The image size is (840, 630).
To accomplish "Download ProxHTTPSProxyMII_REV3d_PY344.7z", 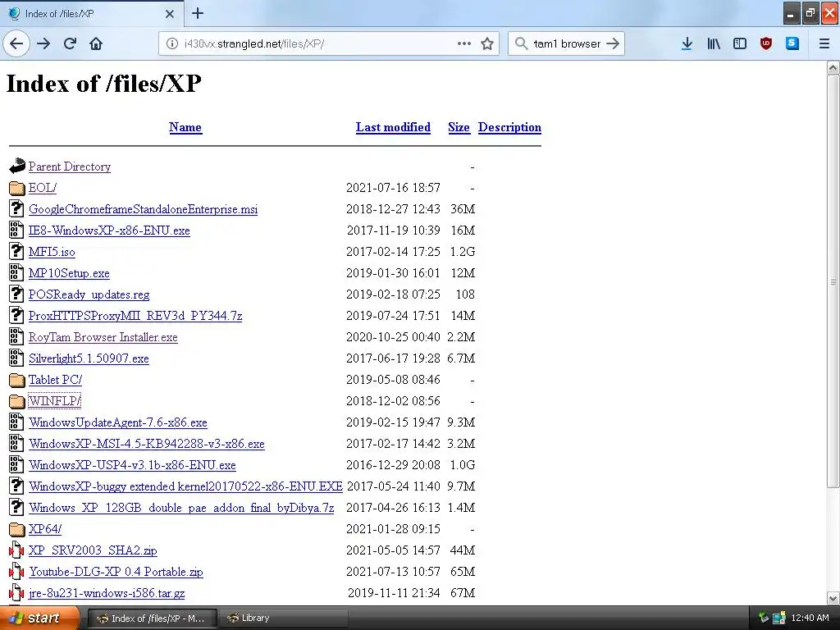I will (x=135, y=316).
